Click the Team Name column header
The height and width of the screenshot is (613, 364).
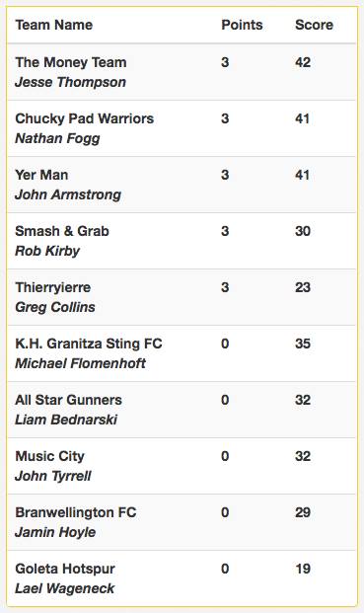click(54, 25)
